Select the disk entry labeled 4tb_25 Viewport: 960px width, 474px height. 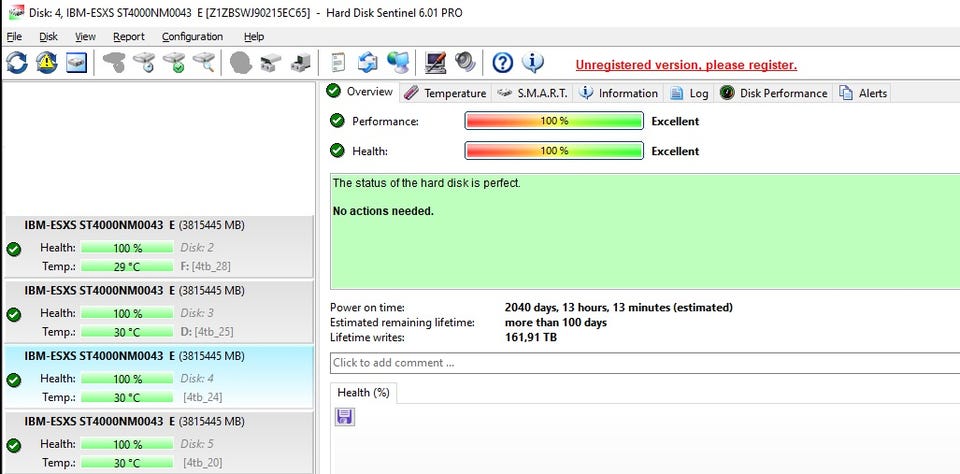(x=158, y=312)
